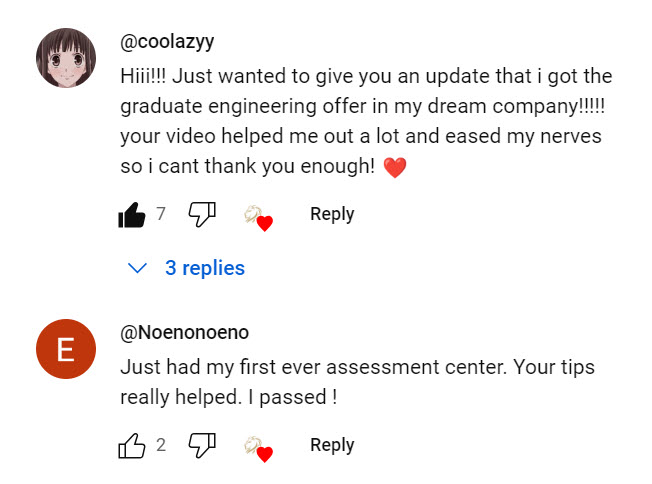Image resolution: width=652 pixels, height=484 pixels.
Task: Open the "3 replies" thread link
Action: point(205,268)
